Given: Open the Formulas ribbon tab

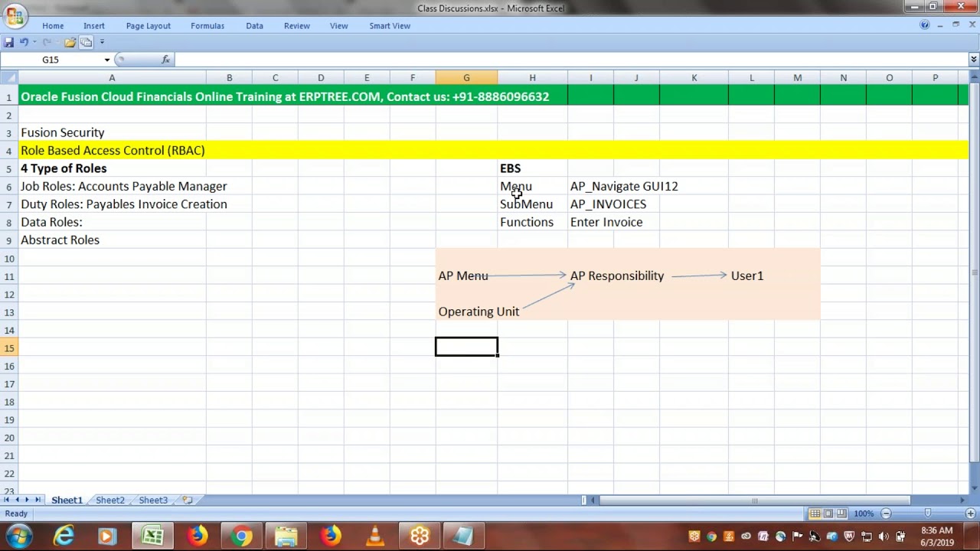Looking at the screenshot, I should [207, 26].
